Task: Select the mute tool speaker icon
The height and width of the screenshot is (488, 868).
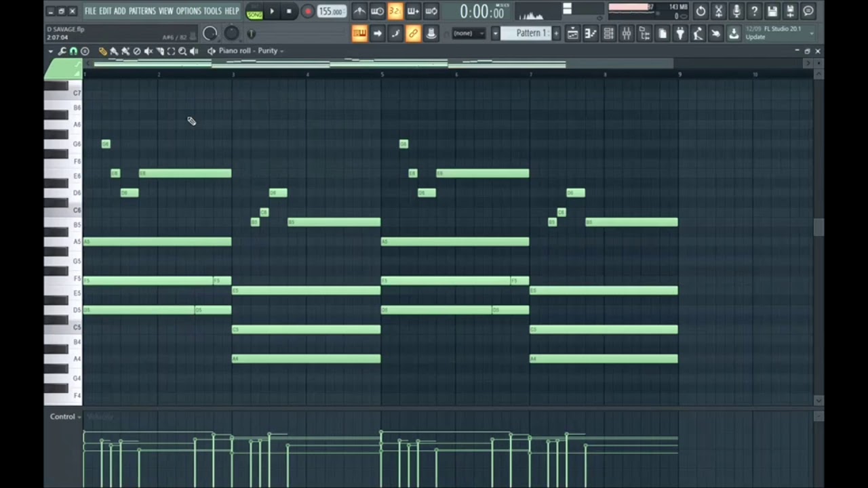Action: pos(149,52)
